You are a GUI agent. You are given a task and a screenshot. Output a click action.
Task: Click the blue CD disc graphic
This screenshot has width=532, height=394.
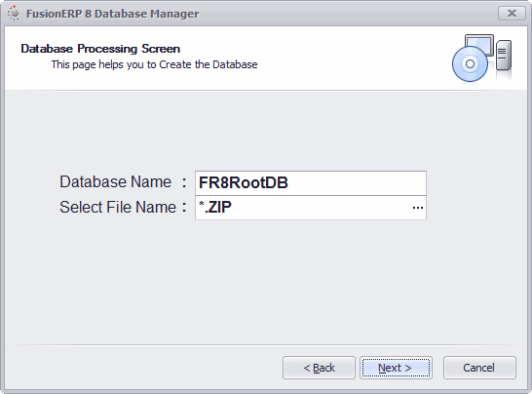click(x=470, y=63)
